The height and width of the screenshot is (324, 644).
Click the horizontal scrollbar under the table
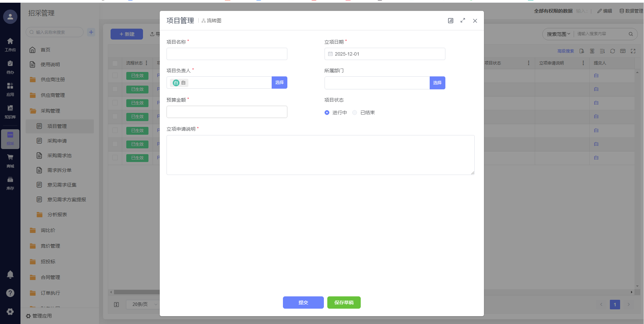[137, 292]
